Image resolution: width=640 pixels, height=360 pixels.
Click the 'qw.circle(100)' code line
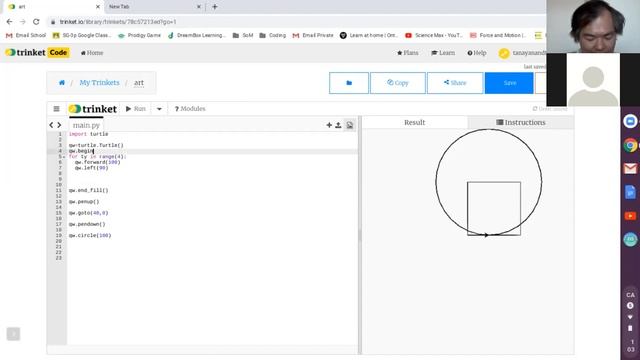click(90, 236)
